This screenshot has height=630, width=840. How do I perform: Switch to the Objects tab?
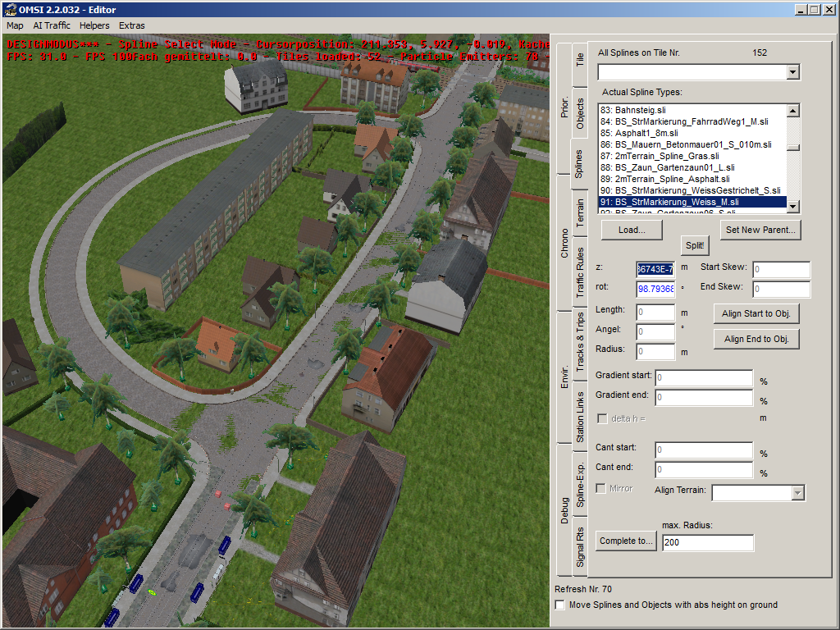[580, 113]
